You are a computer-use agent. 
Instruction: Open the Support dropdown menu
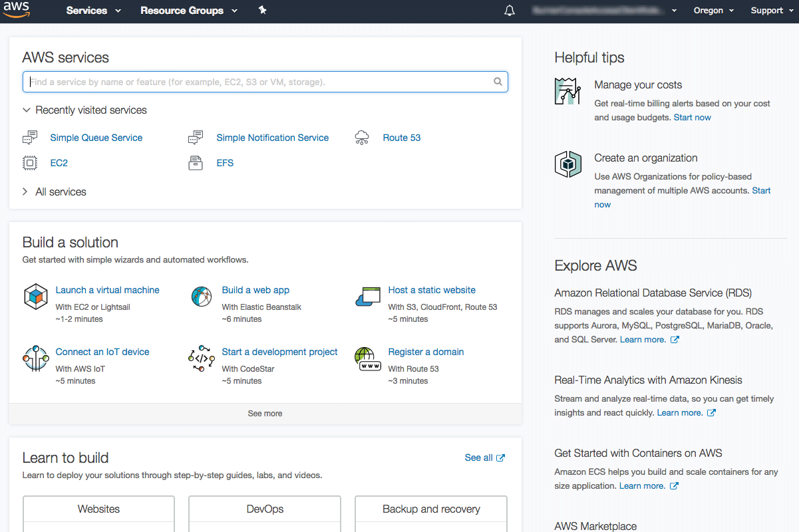[770, 11]
